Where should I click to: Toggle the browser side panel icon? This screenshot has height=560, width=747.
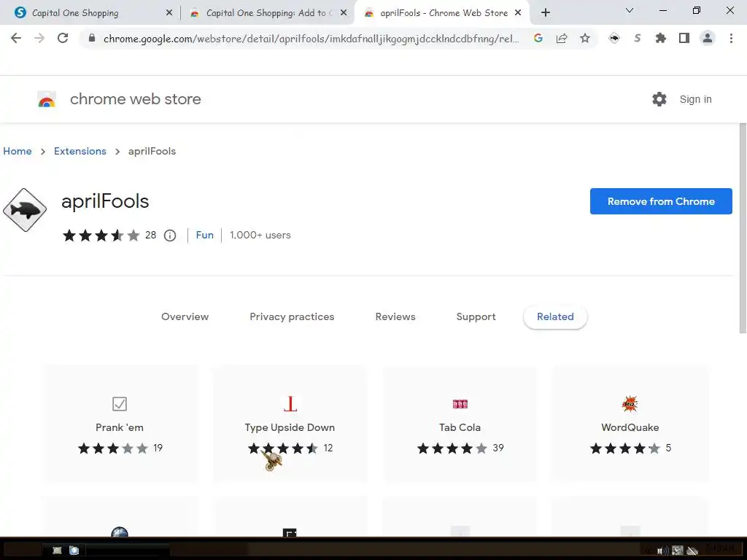click(684, 38)
